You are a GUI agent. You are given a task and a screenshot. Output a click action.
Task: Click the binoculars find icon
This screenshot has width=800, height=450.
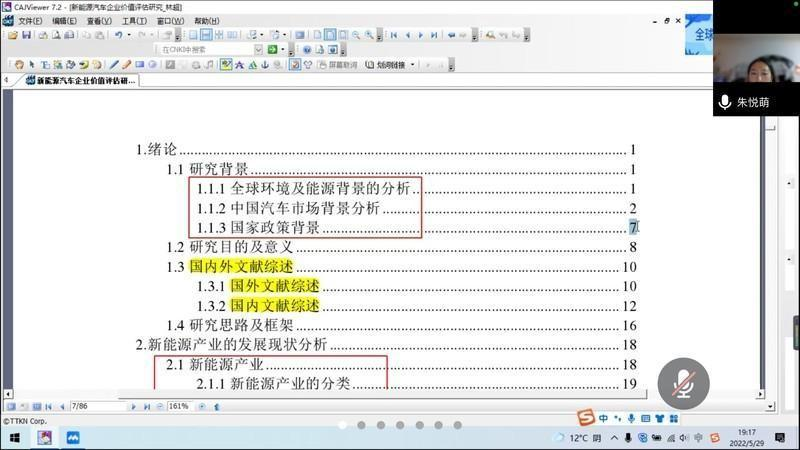[x=490, y=35]
